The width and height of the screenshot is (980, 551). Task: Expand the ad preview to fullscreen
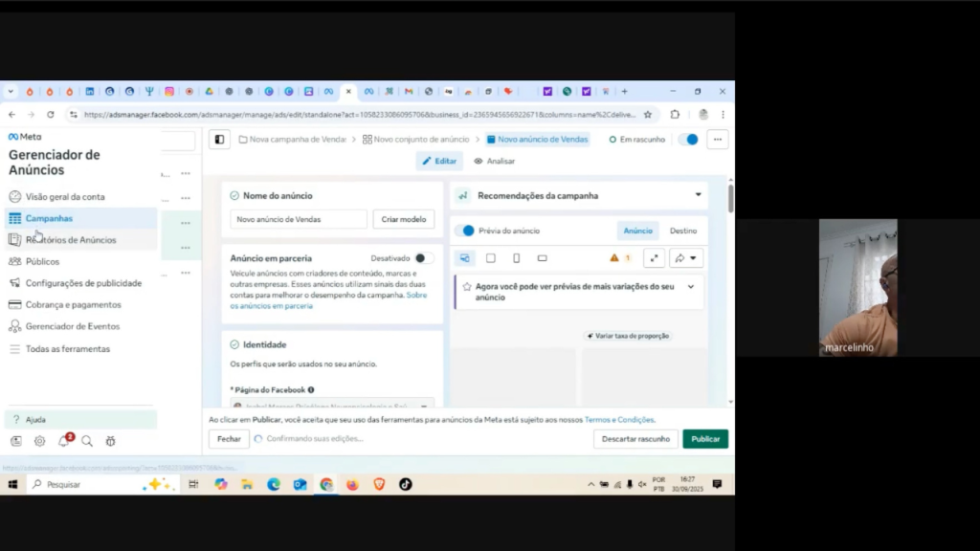(x=654, y=258)
